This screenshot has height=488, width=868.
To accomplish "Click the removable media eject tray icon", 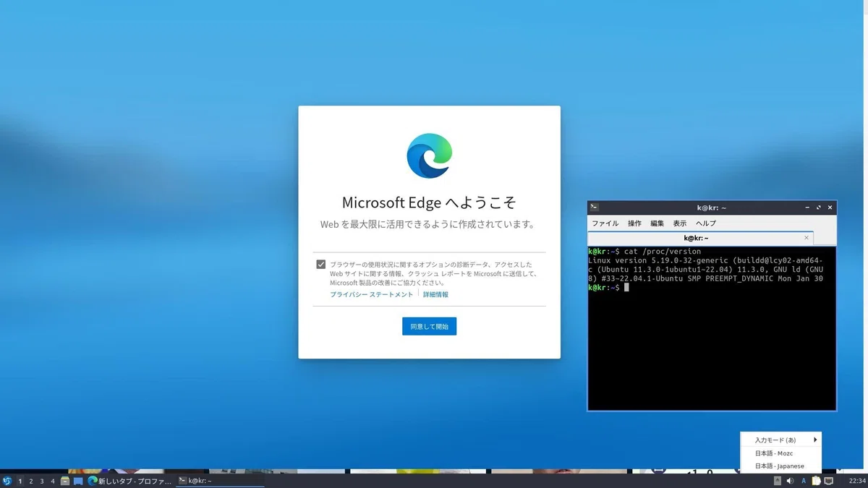I will [778, 481].
